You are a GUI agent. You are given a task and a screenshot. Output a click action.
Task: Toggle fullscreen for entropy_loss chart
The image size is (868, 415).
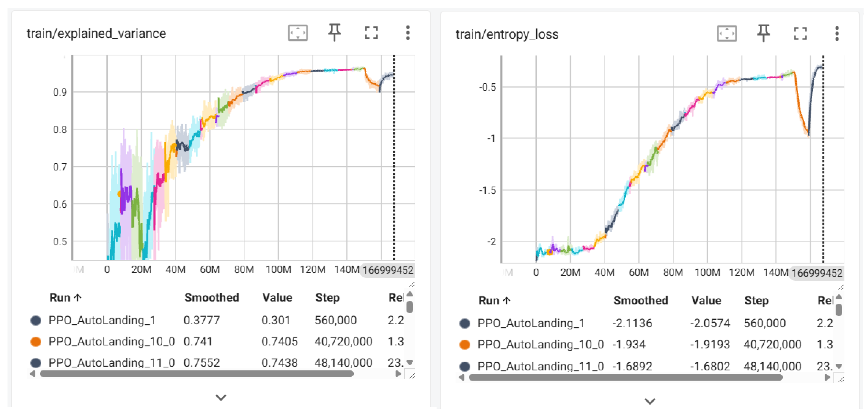point(800,34)
